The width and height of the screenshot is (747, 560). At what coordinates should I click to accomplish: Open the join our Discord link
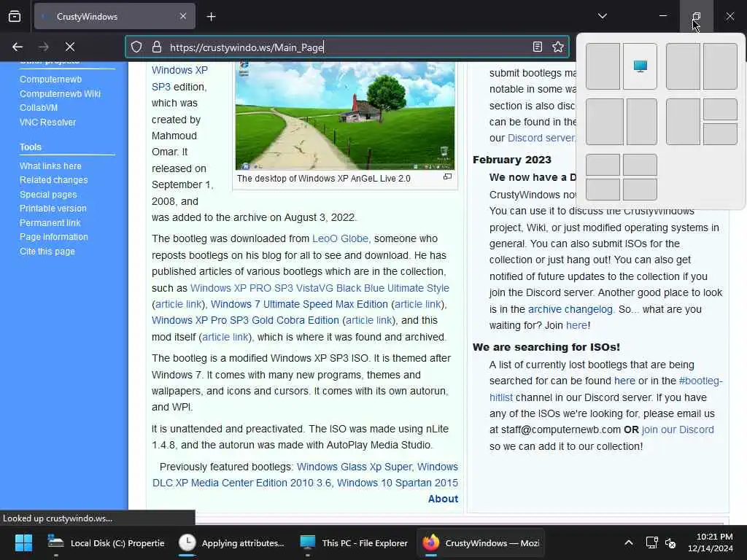(x=678, y=429)
